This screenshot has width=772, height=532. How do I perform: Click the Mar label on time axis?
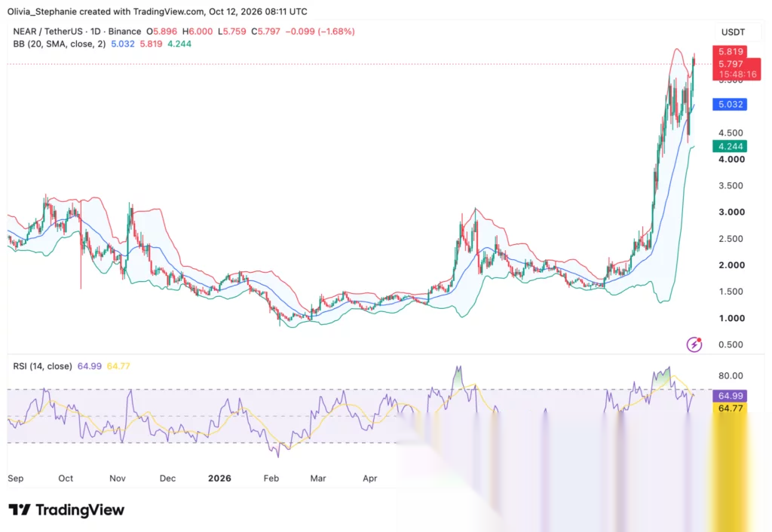coord(318,478)
